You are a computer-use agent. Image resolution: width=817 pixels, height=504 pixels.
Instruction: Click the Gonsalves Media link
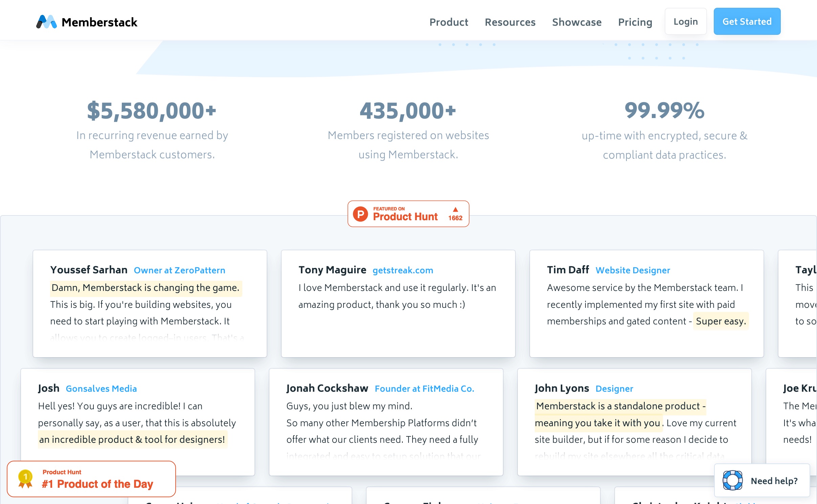[x=101, y=389]
